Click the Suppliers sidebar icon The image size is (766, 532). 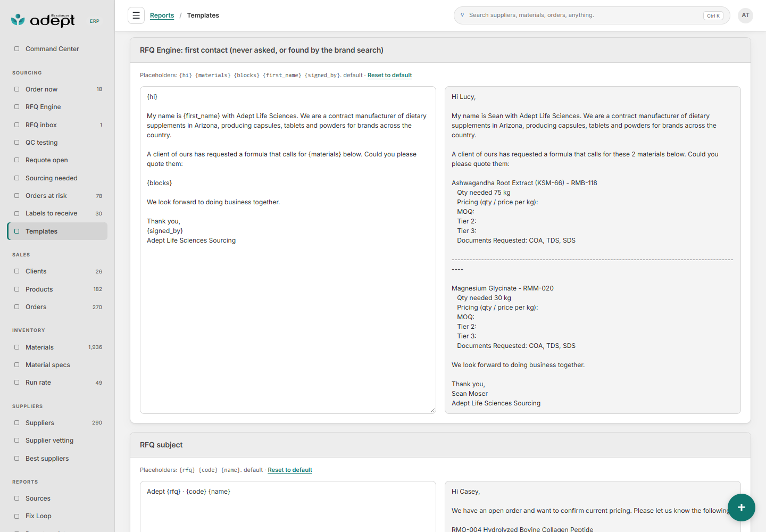pyautogui.click(x=16, y=423)
